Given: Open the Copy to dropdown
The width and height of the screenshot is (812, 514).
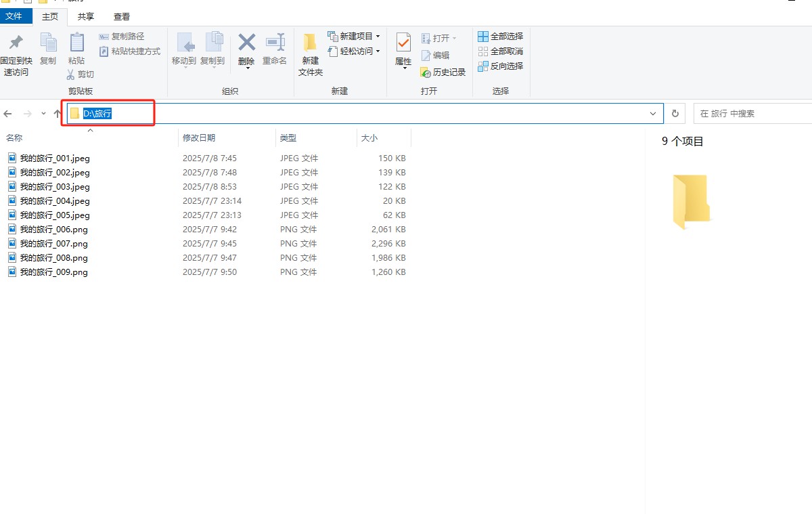Looking at the screenshot, I should click(212, 49).
